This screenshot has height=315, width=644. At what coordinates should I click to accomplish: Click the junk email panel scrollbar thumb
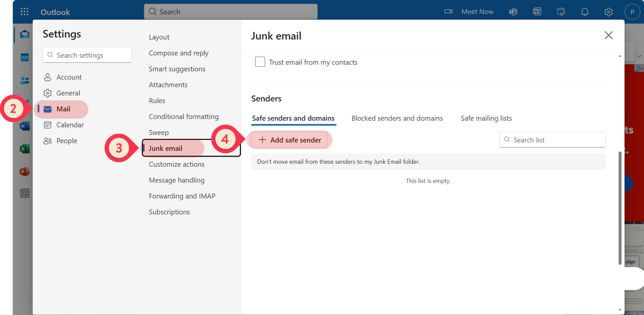click(620, 208)
